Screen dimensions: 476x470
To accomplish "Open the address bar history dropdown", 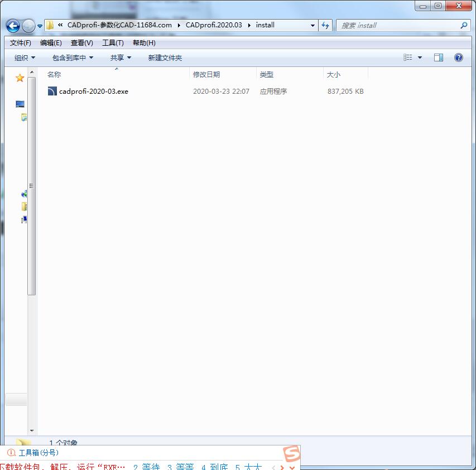I will pyautogui.click(x=312, y=26).
